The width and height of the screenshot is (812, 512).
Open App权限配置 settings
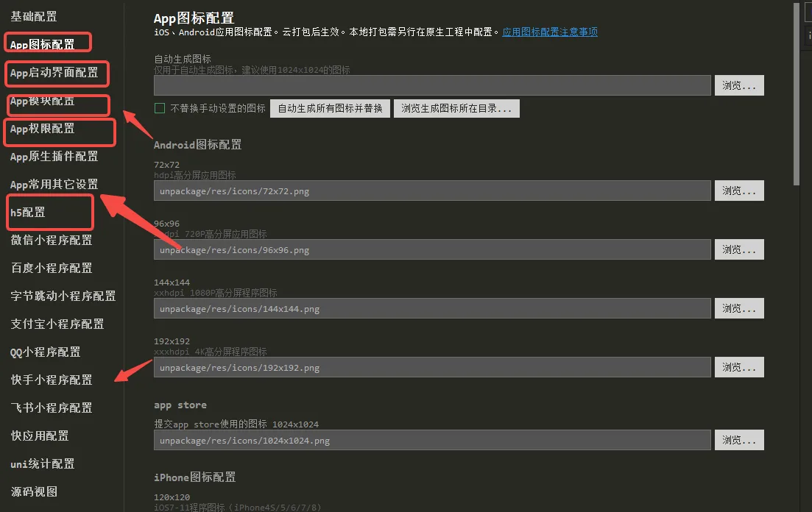[43, 129]
